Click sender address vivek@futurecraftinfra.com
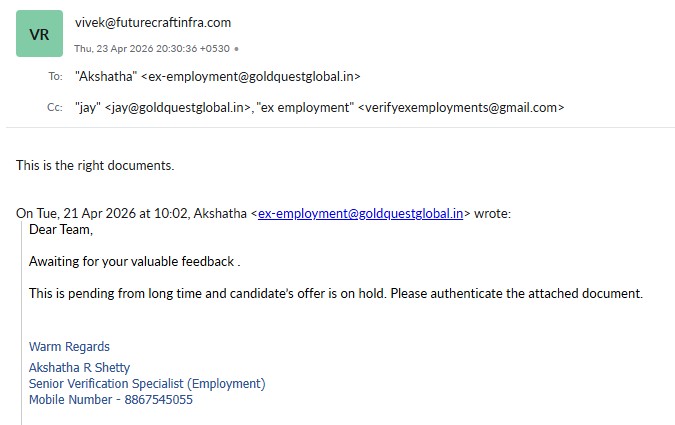This screenshot has width=675, height=425. pyautogui.click(x=153, y=22)
